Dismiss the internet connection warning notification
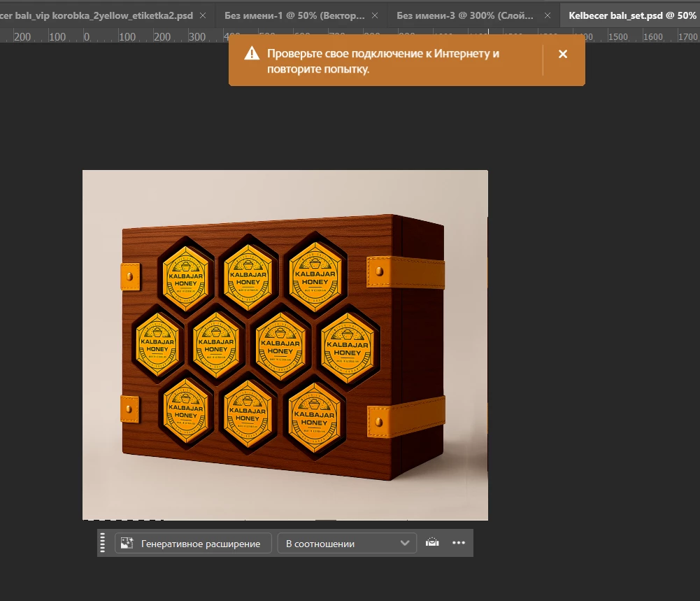The height and width of the screenshot is (601, 700). coord(563,54)
